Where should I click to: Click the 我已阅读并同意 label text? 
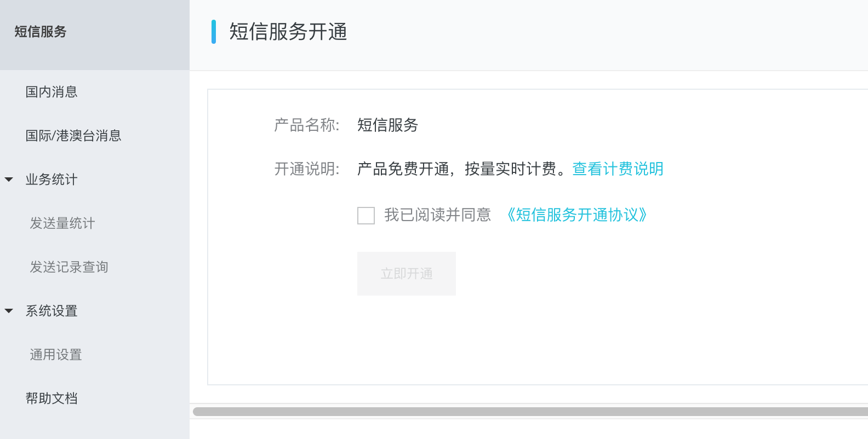[437, 215]
